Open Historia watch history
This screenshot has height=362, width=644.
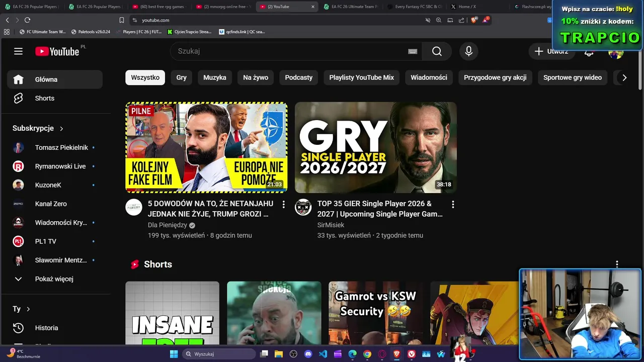[x=55, y=328]
